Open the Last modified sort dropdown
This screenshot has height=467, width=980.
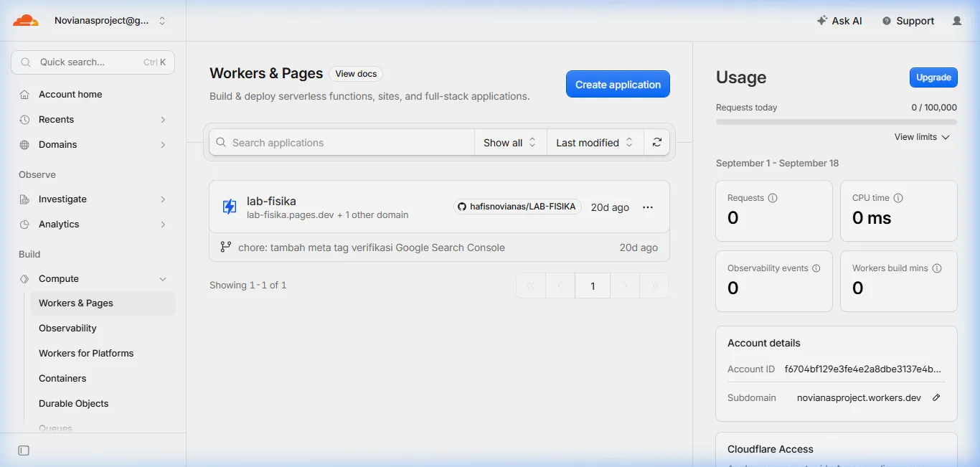click(x=595, y=142)
